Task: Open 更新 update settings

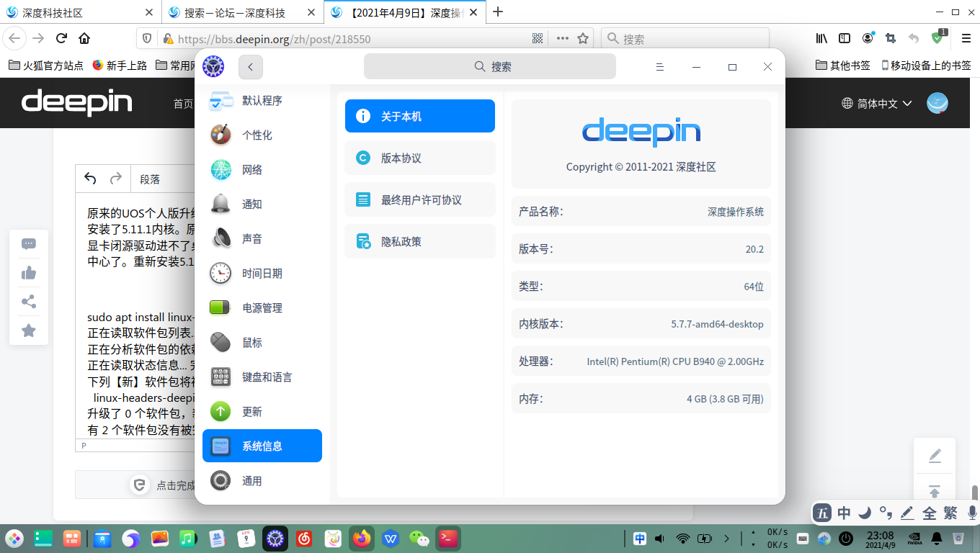Action: (x=262, y=412)
